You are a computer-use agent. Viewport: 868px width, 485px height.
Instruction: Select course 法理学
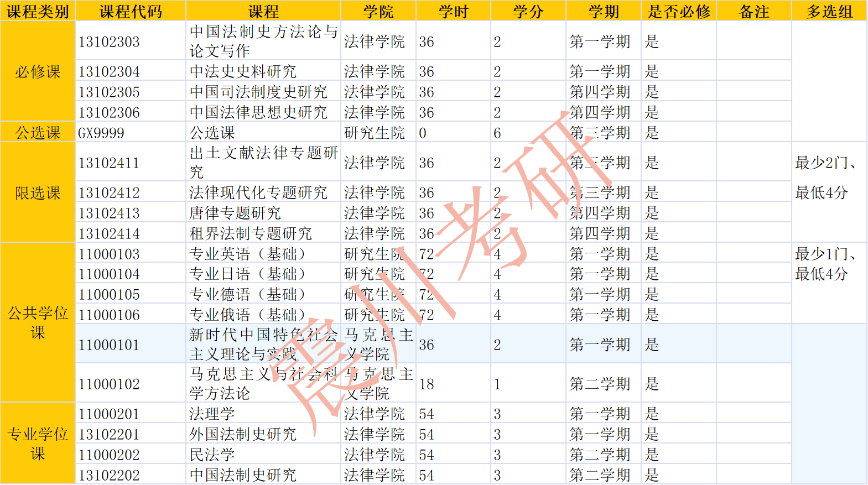(212, 414)
